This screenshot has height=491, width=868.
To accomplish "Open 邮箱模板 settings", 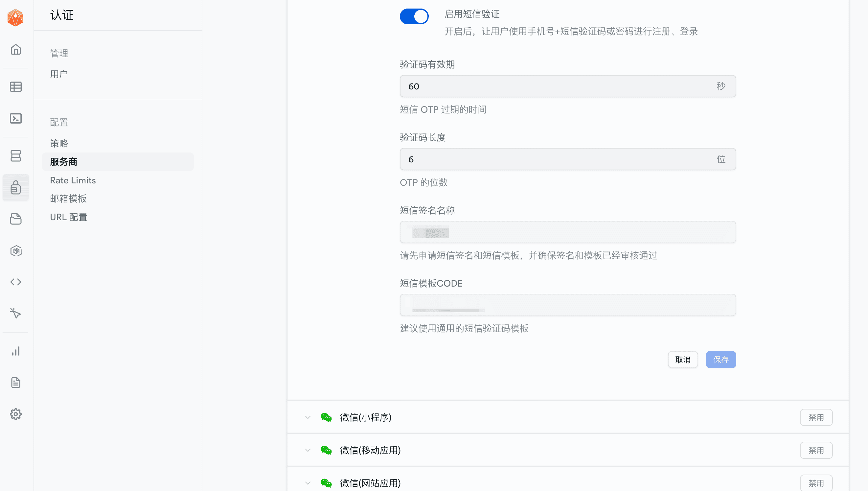I will (68, 199).
